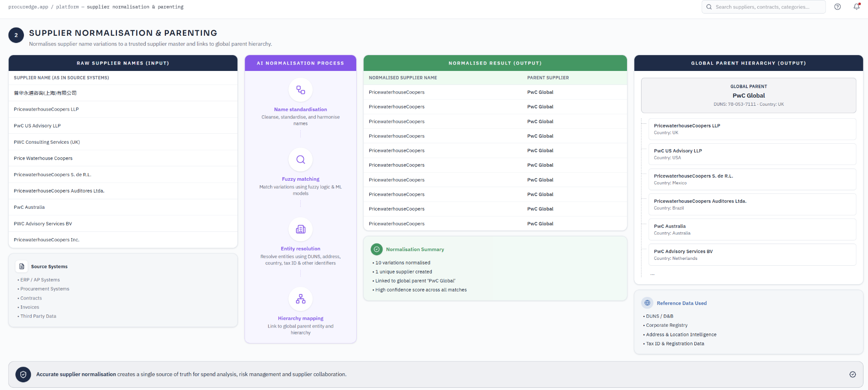
Task: Click the 'NORMALISED SUPPLIER NAME' column header
Action: click(403, 78)
